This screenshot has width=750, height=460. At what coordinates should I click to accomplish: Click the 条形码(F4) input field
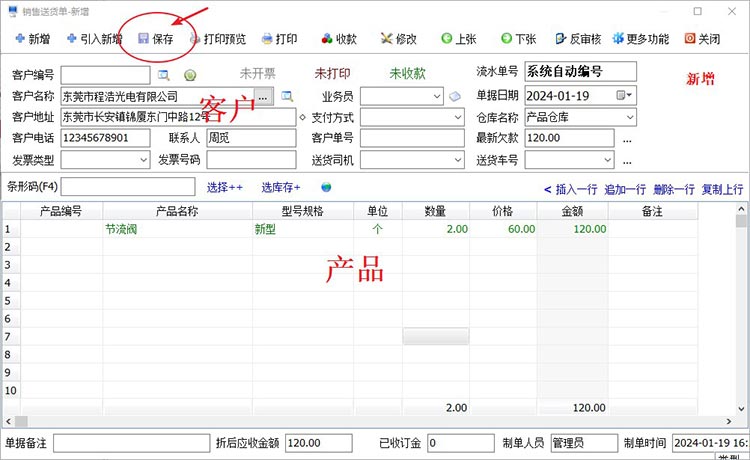pyautogui.click(x=128, y=186)
